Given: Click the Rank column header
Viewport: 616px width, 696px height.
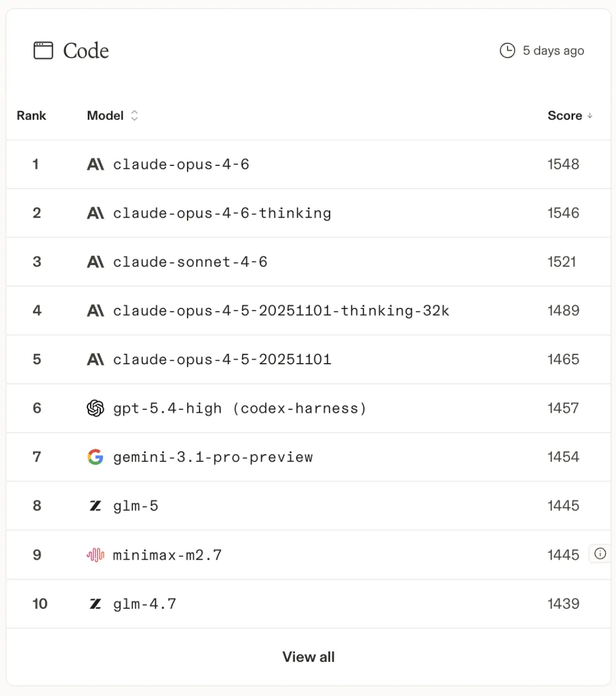Looking at the screenshot, I should coord(31,115).
